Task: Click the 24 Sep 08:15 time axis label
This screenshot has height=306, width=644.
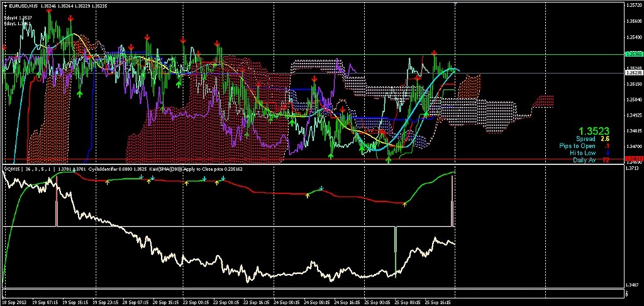Action: [x=318, y=302]
